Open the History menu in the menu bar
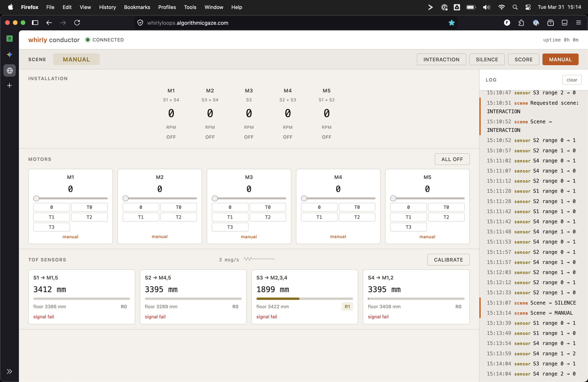This screenshot has height=382, width=588. [107, 7]
